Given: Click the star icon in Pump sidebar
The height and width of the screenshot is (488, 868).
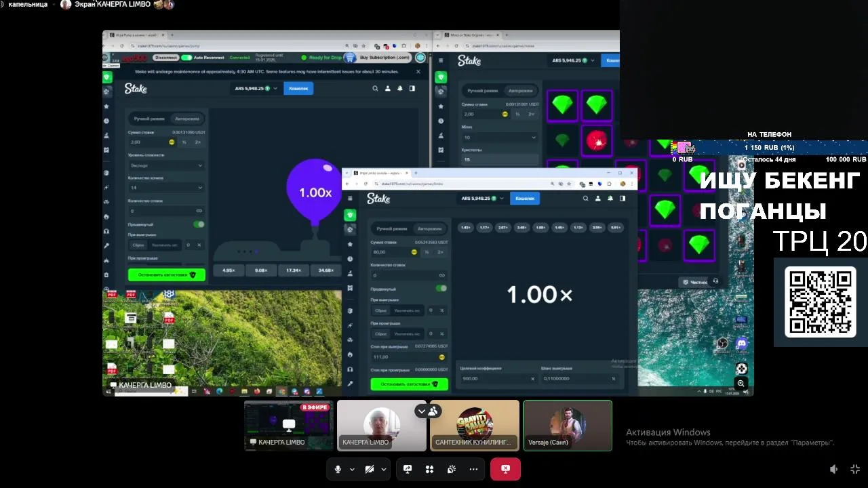Looking at the screenshot, I should [x=106, y=106].
